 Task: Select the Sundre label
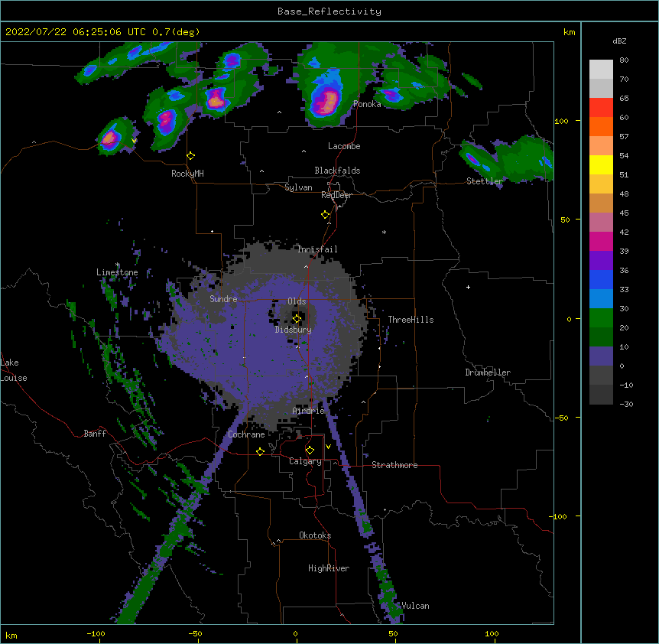coord(223,299)
